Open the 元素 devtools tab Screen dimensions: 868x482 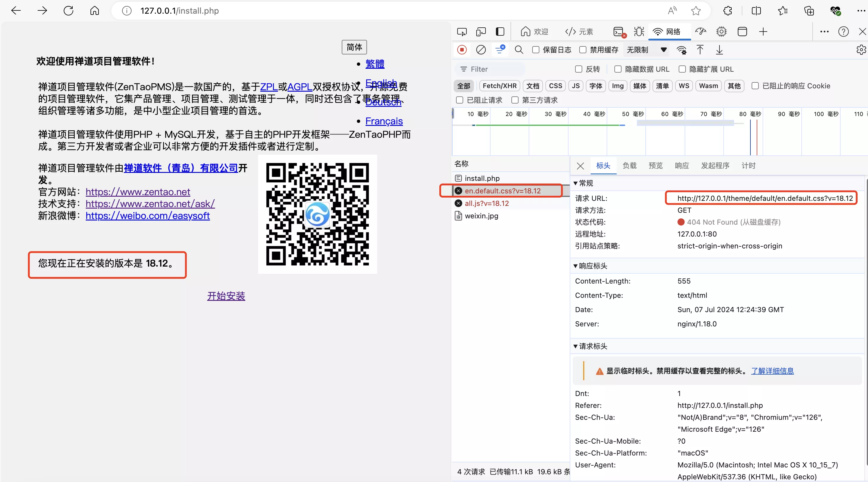579,32
